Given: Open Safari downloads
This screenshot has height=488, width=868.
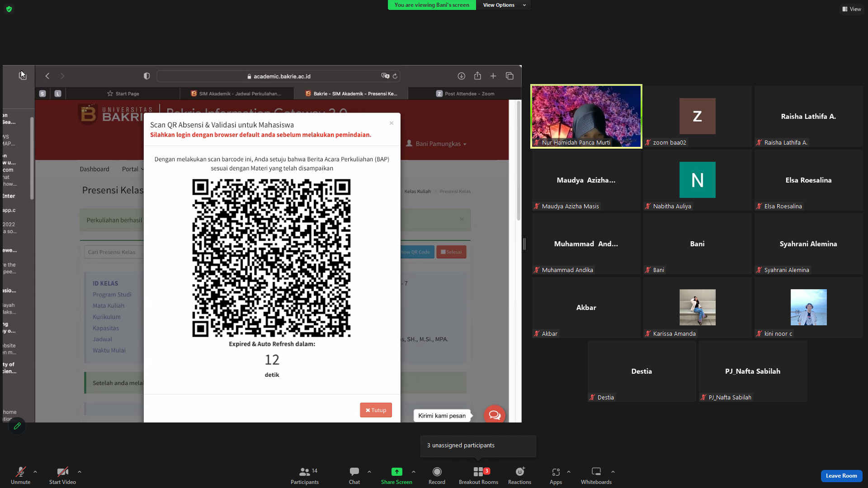Looking at the screenshot, I should pos(461,76).
